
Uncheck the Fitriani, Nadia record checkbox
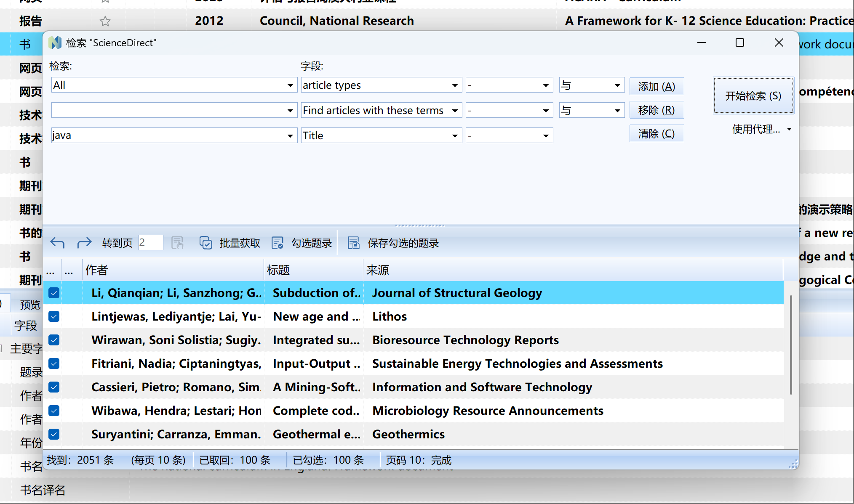(x=54, y=363)
